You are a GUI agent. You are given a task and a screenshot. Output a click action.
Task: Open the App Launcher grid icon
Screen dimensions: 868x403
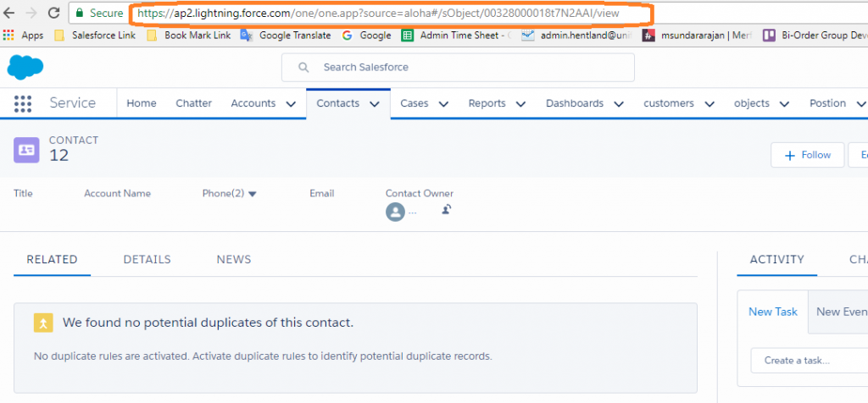coord(23,103)
